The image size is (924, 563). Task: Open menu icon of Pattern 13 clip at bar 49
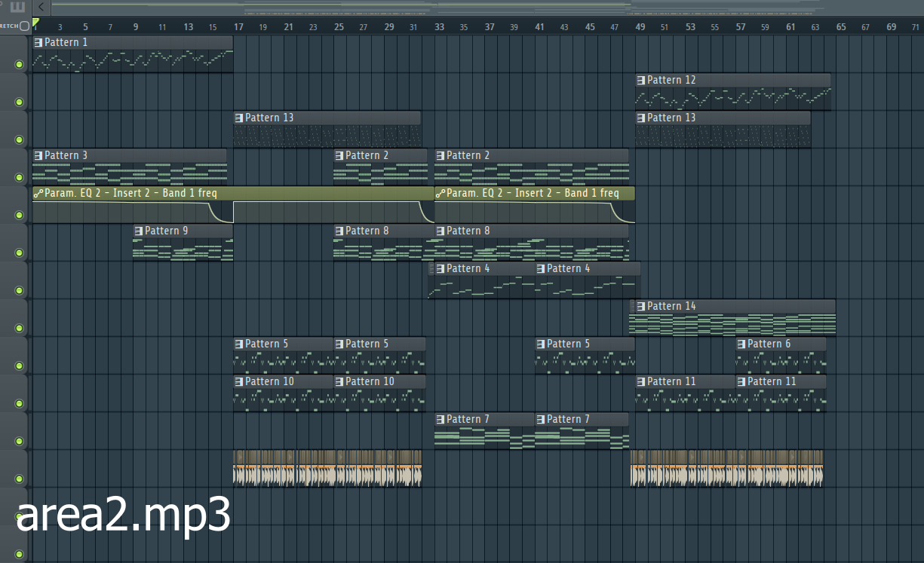click(x=641, y=118)
